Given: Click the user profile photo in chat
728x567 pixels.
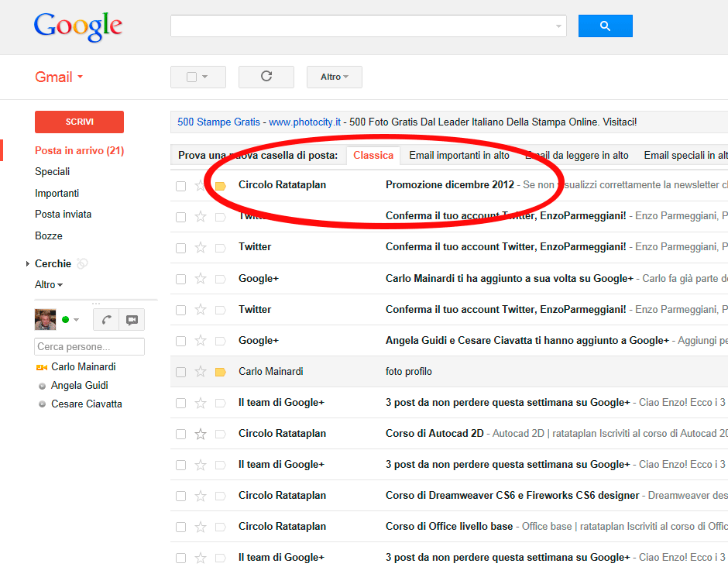Looking at the screenshot, I should pos(45,319).
